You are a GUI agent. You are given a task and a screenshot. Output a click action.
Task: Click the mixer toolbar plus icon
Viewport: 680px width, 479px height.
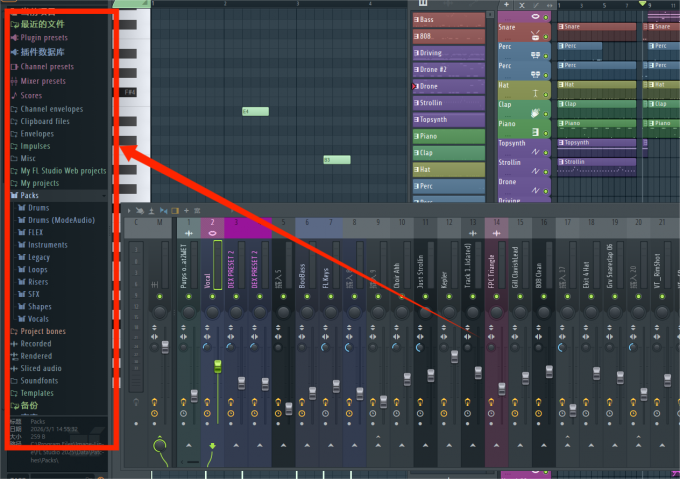coord(186,211)
